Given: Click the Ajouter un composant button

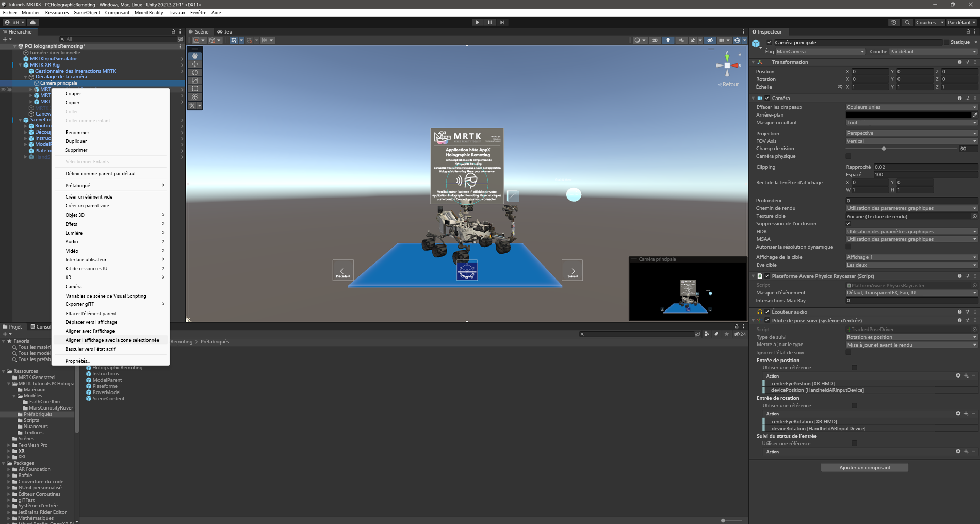Looking at the screenshot, I should point(864,467).
